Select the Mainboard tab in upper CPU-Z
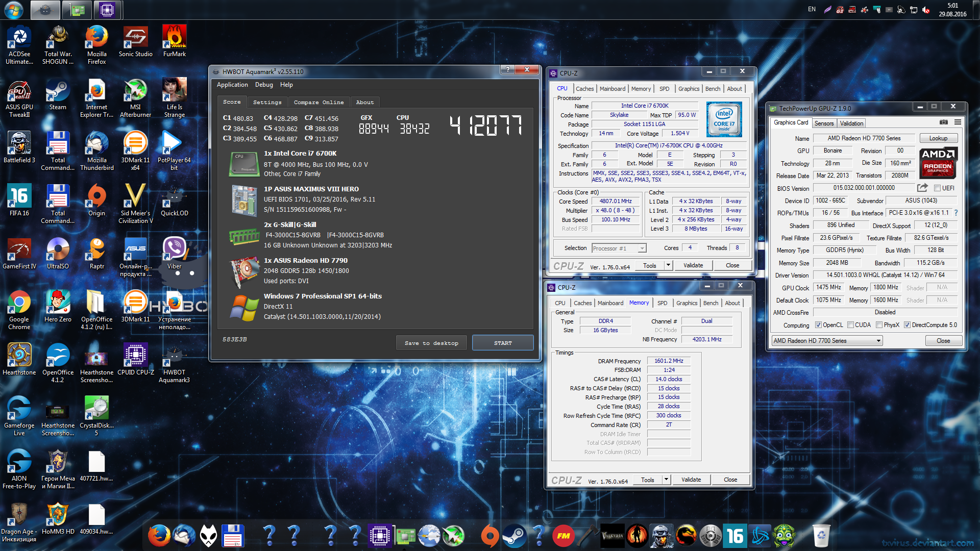The width and height of the screenshot is (980, 551). tap(612, 89)
